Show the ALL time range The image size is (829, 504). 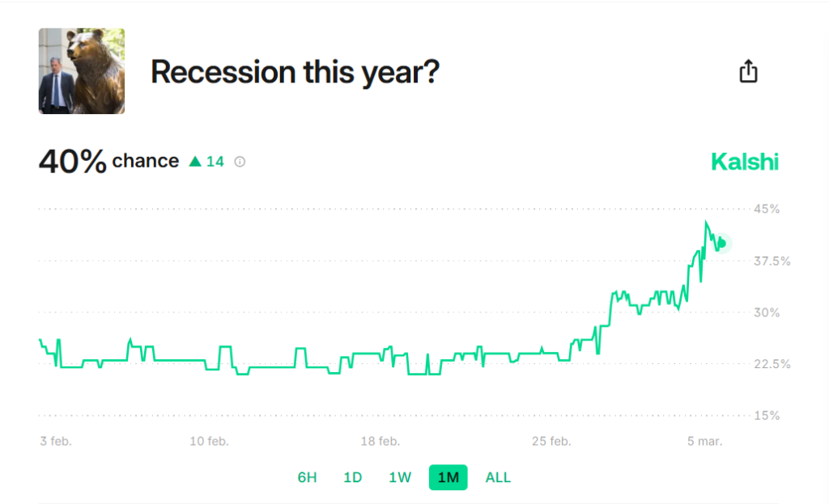point(498,477)
